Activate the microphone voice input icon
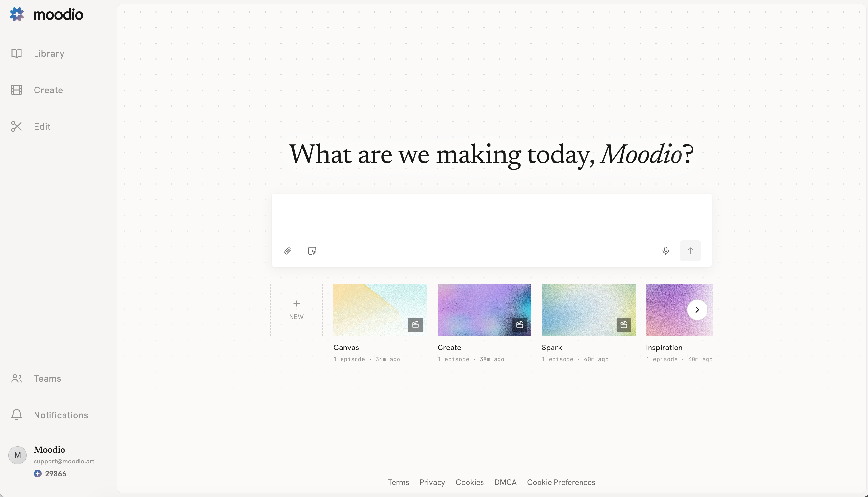Screen dimensions: 868x497 click(x=665, y=250)
